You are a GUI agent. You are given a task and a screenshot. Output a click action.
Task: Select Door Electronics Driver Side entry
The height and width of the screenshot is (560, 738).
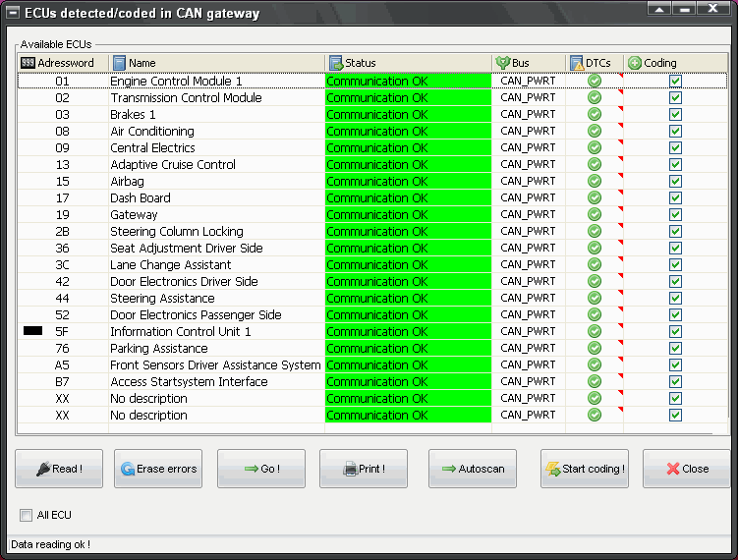point(184,281)
